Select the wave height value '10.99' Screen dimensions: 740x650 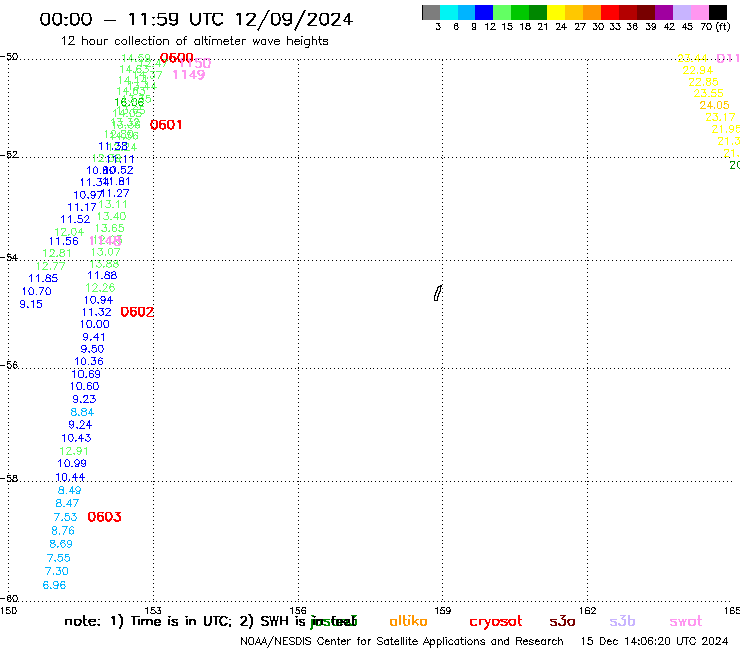click(x=72, y=463)
